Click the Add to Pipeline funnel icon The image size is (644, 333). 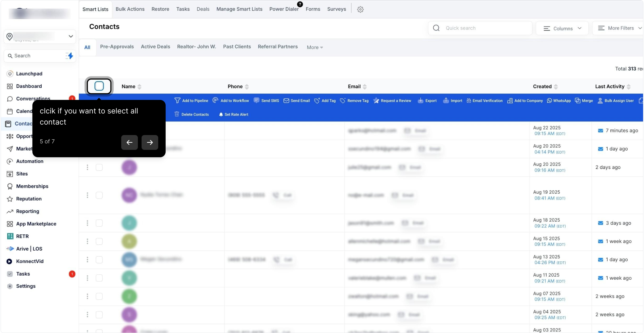[177, 101]
